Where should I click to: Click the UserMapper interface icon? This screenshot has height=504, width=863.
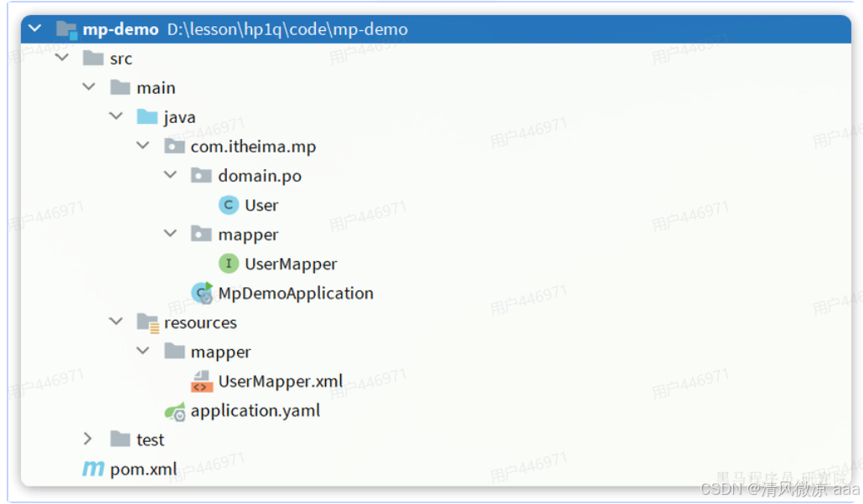[229, 263]
